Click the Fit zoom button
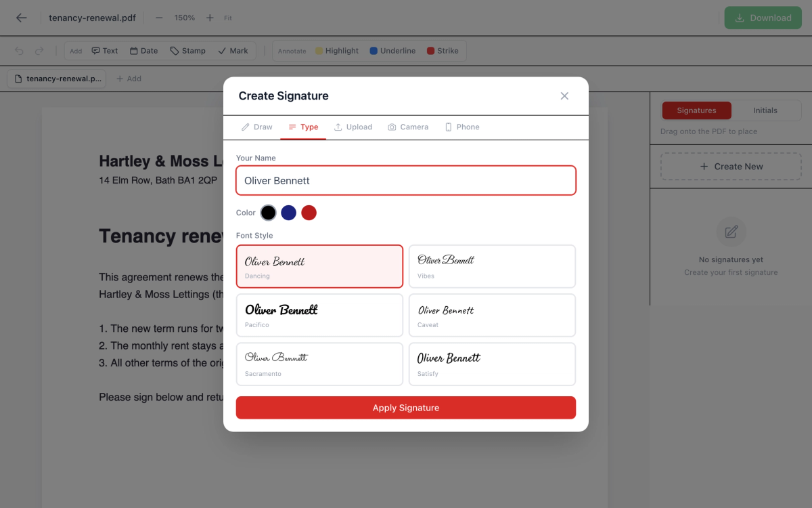812x508 pixels. (228, 18)
